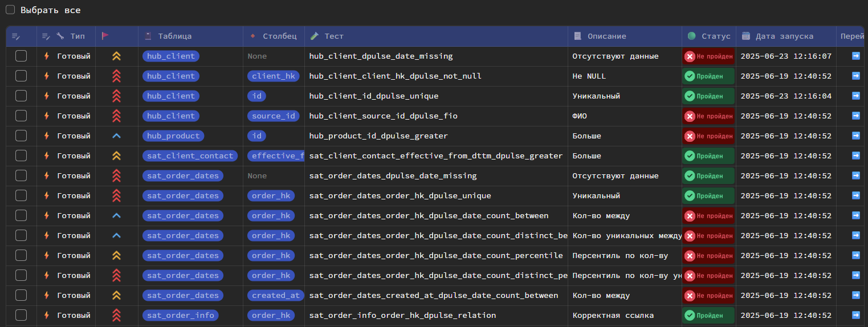Viewport: 868px width, 327px height.
Task: Open sat_order_info_order_hk_dpulse_relation via arrow icon
Action: point(855,315)
